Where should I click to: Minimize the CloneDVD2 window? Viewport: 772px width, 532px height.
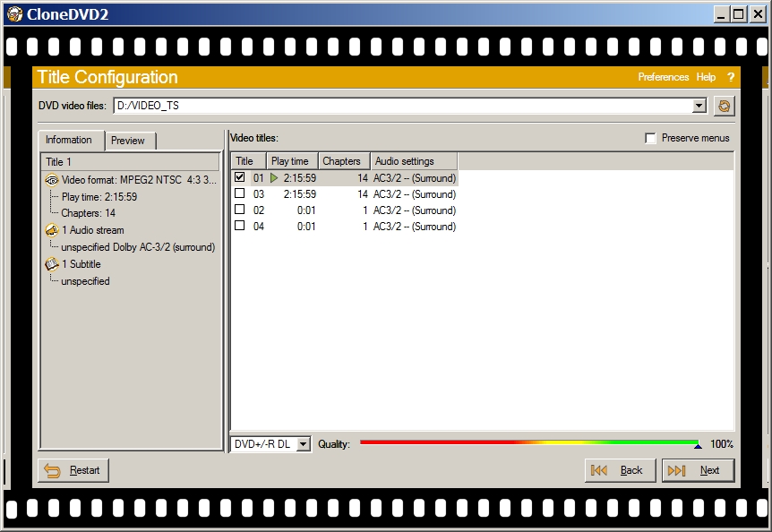click(721, 14)
